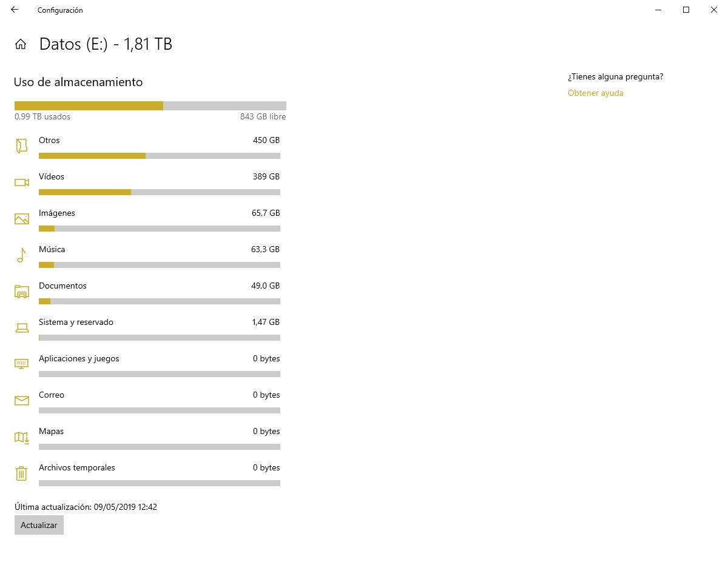The width and height of the screenshot is (728, 565).
Task: Click the Correo envelope icon
Action: [22, 400]
